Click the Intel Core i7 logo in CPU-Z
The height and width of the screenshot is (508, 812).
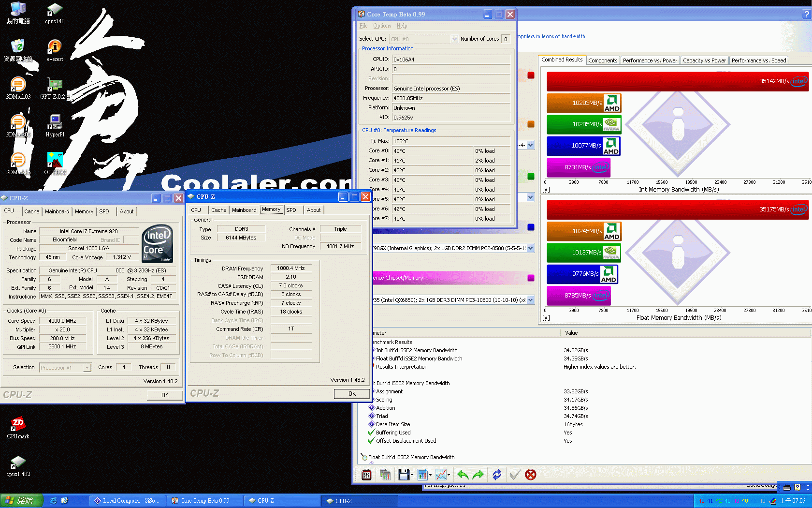[x=158, y=244]
